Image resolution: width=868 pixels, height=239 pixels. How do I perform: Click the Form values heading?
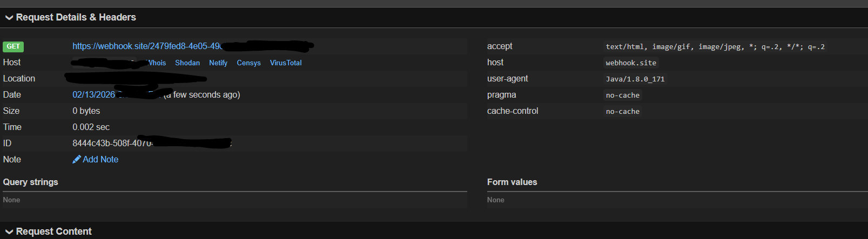point(512,182)
